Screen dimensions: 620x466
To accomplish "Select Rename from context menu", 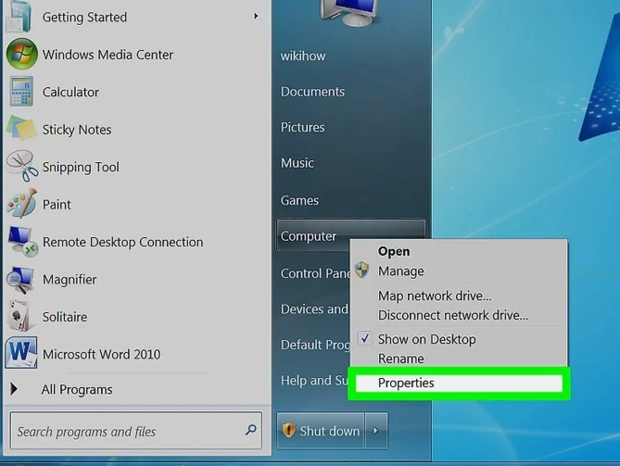I will [x=401, y=358].
